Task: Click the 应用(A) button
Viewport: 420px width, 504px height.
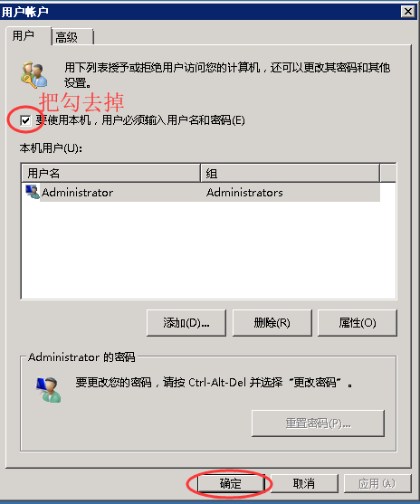Action: 377,483
